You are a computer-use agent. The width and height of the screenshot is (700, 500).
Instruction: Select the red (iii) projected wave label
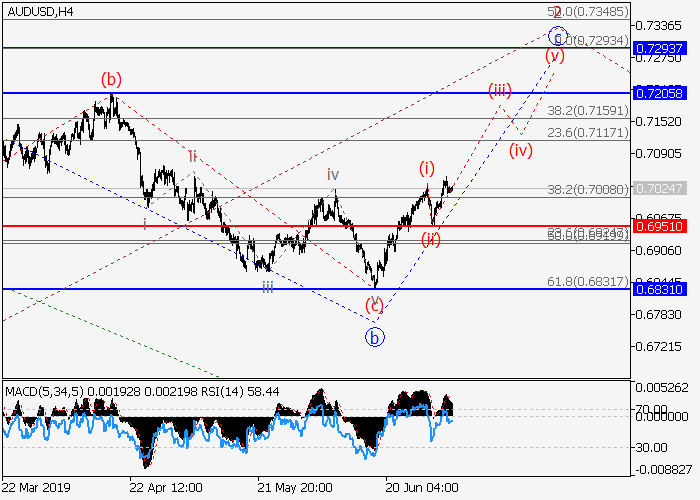point(500,91)
